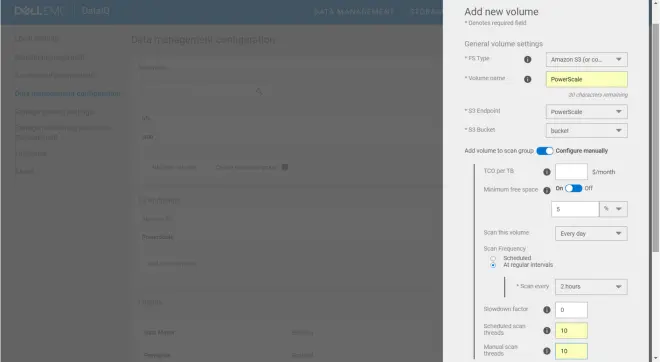Click the Manual scan threads info icon

[x=547, y=351]
